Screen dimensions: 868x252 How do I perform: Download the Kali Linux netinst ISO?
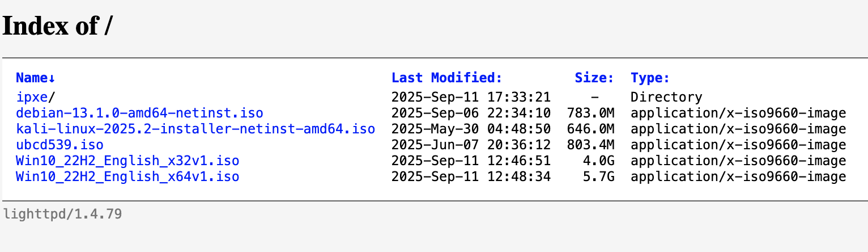tap(195, 129)
